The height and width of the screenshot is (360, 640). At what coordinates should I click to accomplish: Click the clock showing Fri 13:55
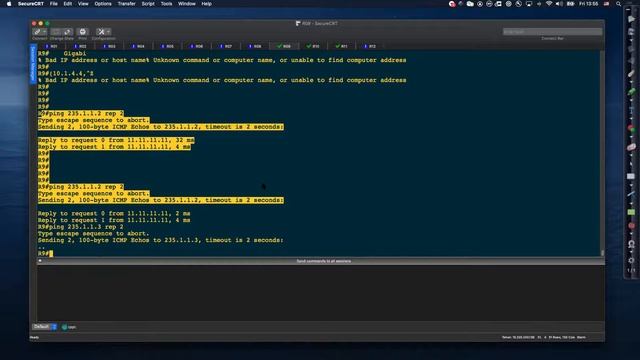[x=589, y=4]
